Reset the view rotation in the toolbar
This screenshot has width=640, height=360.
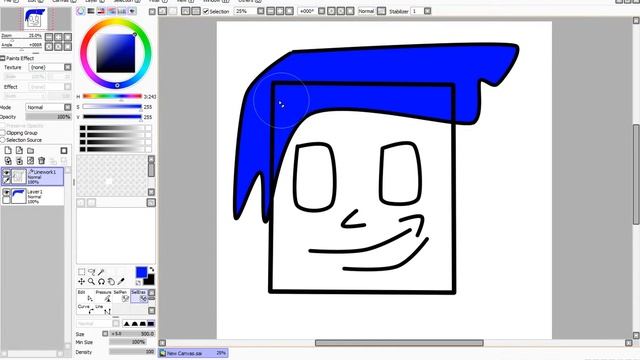(x=350, y=11)
